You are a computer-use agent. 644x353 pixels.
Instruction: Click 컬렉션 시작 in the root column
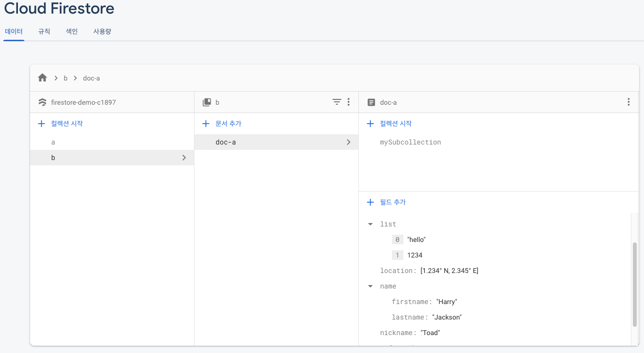pos(67,124)
